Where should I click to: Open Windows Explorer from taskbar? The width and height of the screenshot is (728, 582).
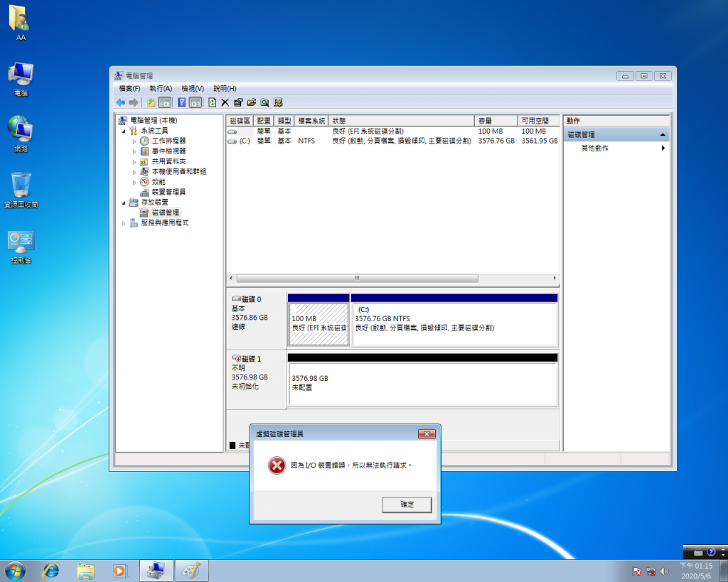pyautogui.click(x=86, y=571)
